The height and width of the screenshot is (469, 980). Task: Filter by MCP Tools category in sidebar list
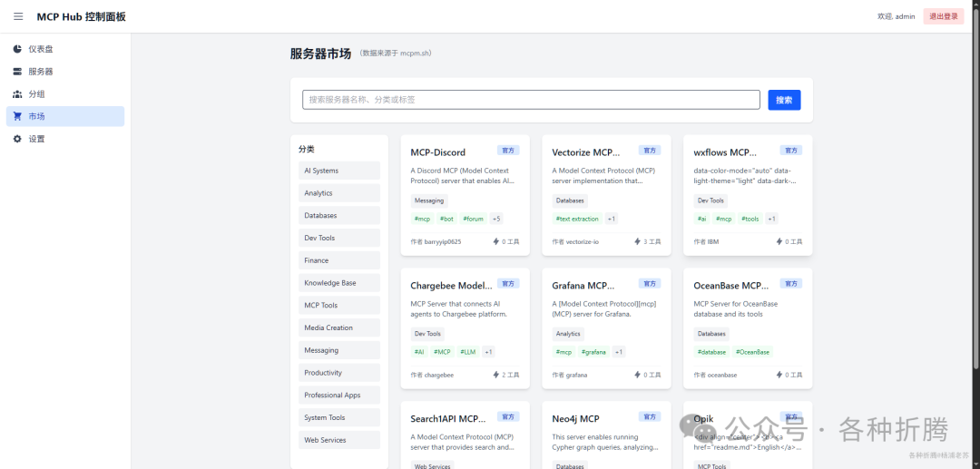[x=339, y=306]
